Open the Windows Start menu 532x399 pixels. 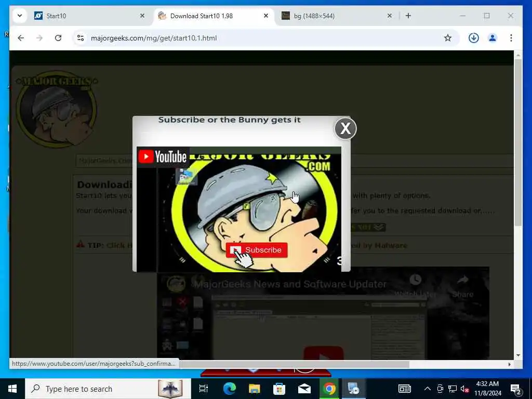click(12, 389)
